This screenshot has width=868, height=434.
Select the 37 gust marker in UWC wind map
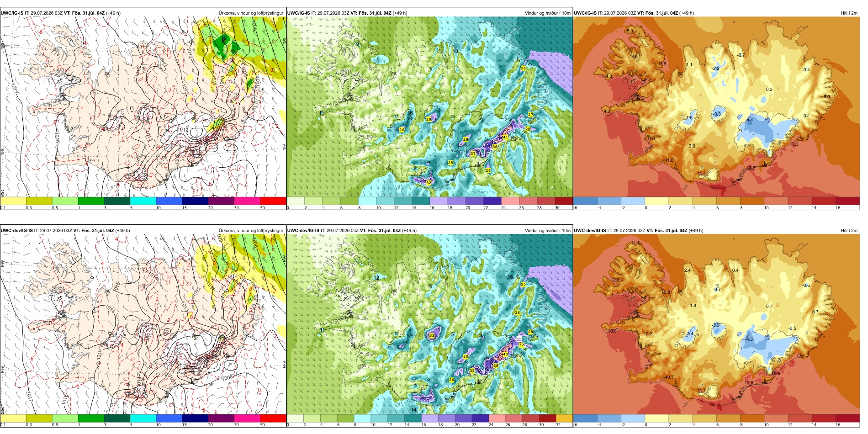coord(473,154)
